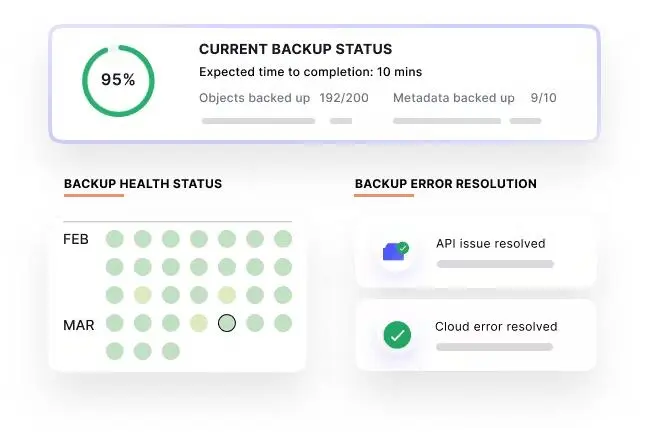
Task: Click the Cloud error resolved text
Action: coord(496,326)
